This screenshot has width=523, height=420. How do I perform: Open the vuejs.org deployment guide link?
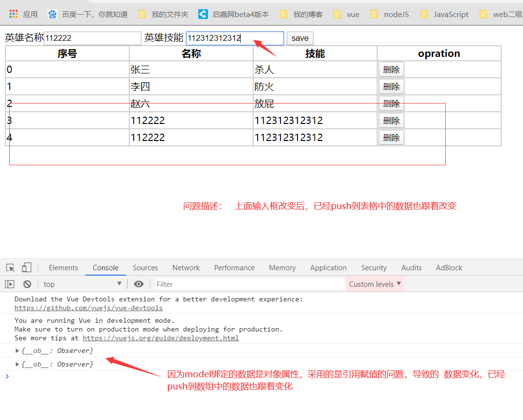point(161,338)
